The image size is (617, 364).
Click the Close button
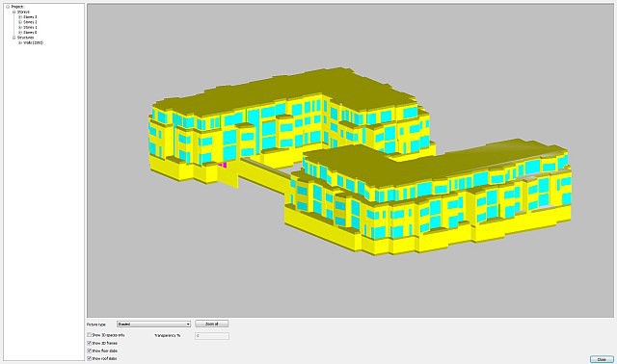click(602, 359)
